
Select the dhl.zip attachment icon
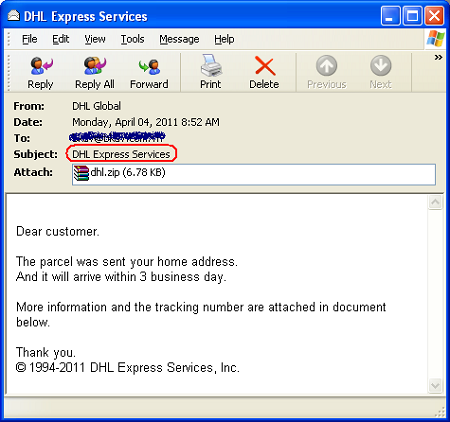(x=81, y=173)
